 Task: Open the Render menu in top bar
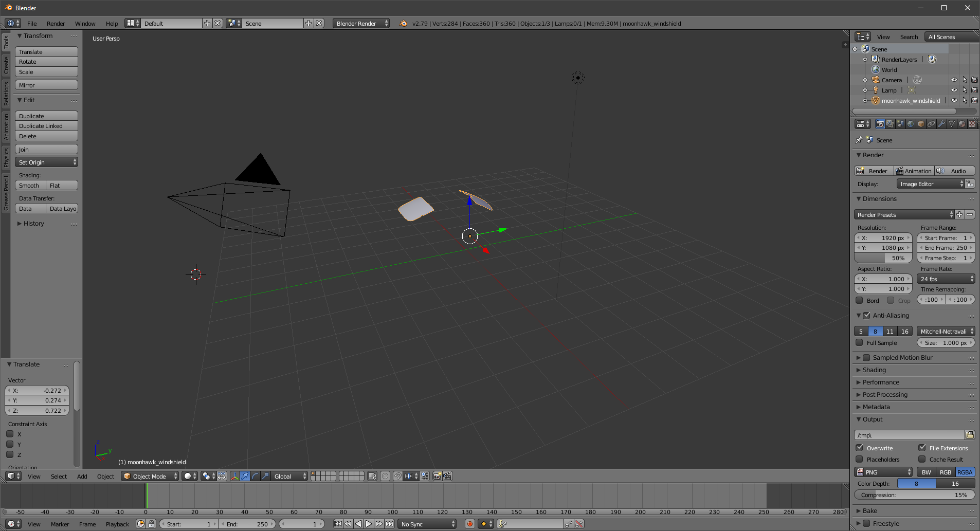pyautogui.click(x=56, y=23)
